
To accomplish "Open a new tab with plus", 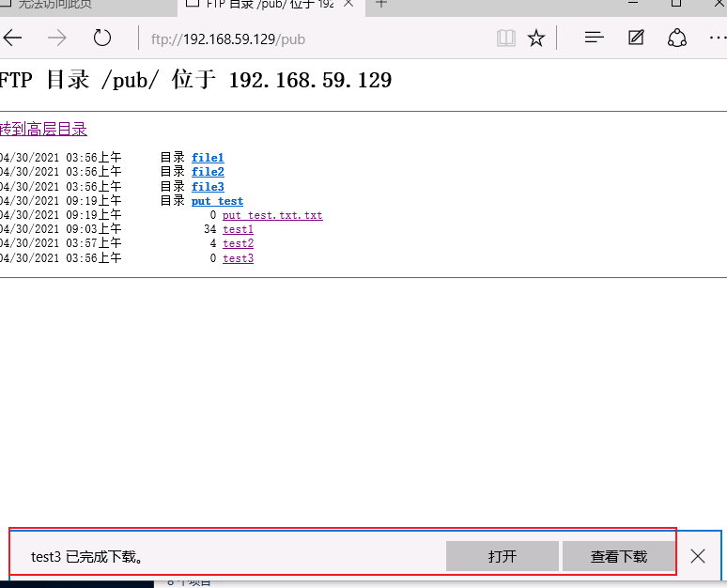I will [x=381, y=4].
